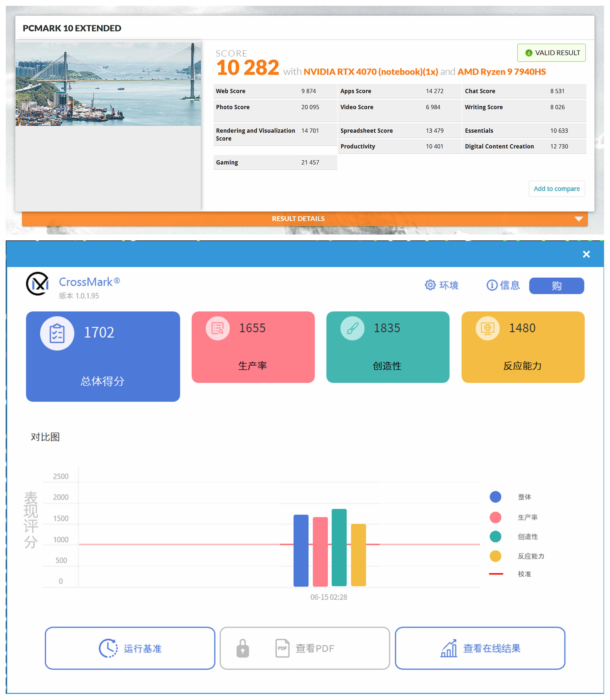Screen dimensions: 610x700
Task: Click the productivity document icon
Action: coord(218,328)
